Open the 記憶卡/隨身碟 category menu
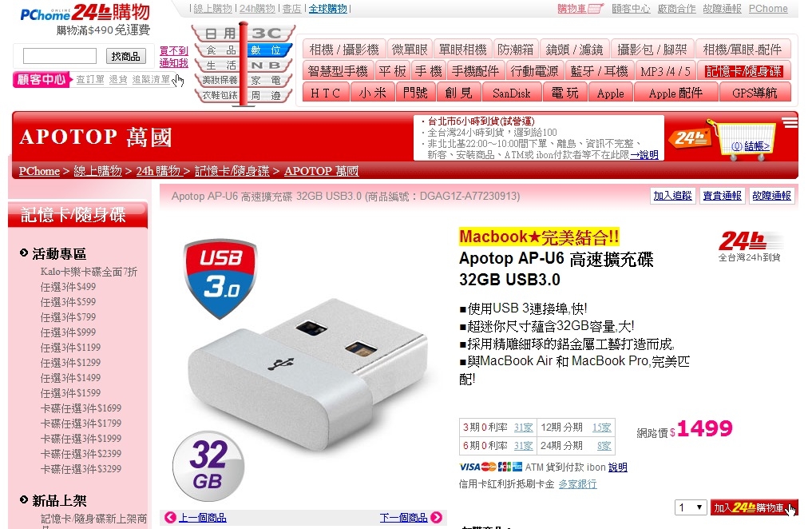 click(x=743, y=71)
